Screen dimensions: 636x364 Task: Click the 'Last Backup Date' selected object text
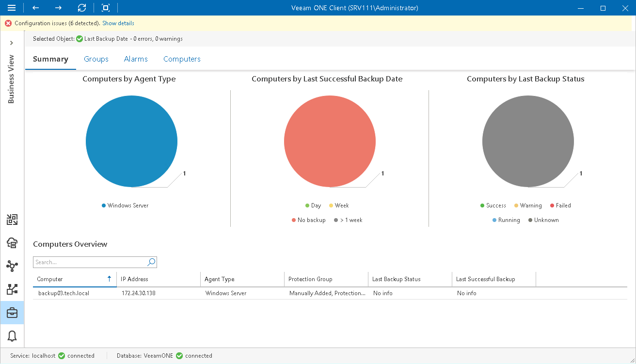point(106,39)
